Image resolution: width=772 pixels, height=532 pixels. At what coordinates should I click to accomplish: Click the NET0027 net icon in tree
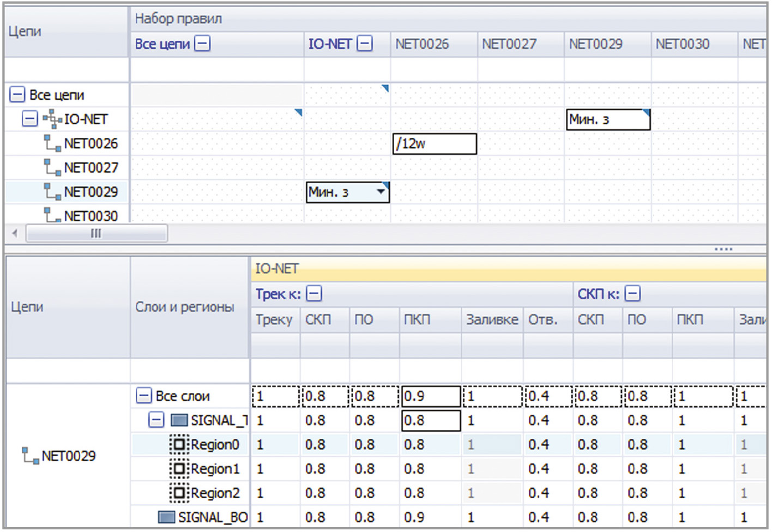52,167
